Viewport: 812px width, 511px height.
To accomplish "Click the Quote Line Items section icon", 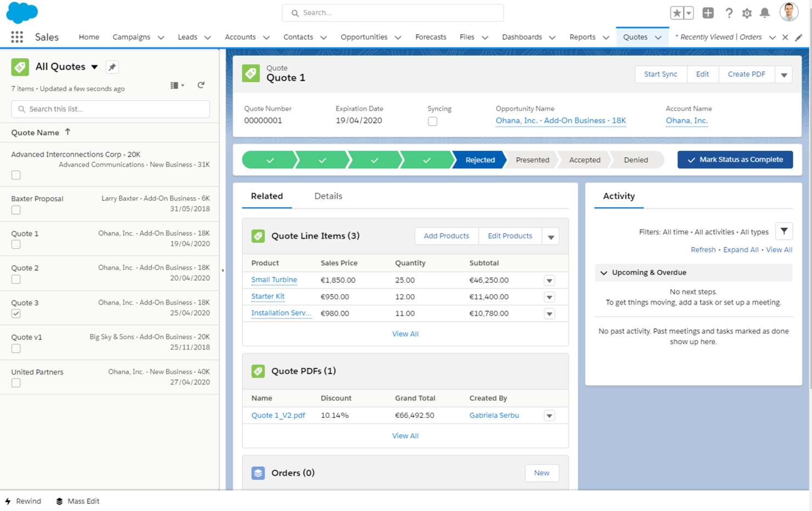I will pos(258,236).
